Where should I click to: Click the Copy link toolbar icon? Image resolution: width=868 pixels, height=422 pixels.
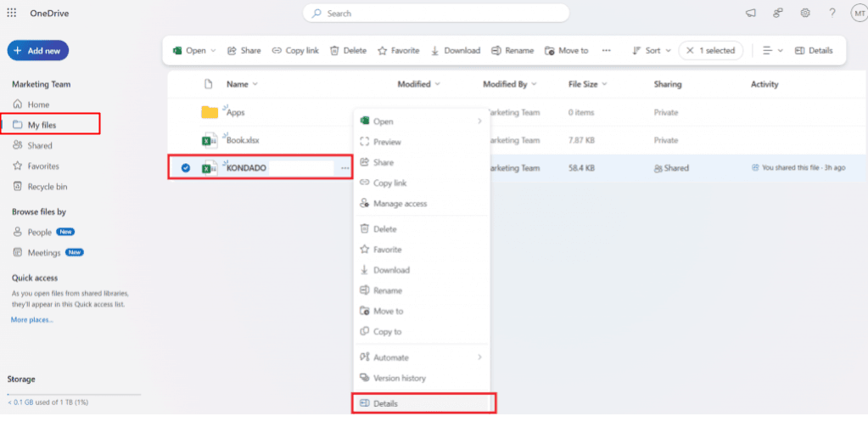point(277,51)
